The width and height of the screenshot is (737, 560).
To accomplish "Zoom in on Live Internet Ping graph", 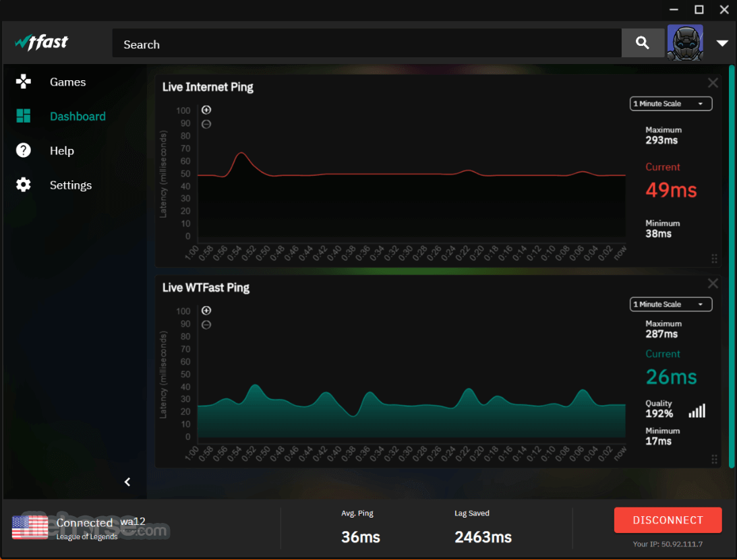I will pyautogui.click(x=206, y=110).
